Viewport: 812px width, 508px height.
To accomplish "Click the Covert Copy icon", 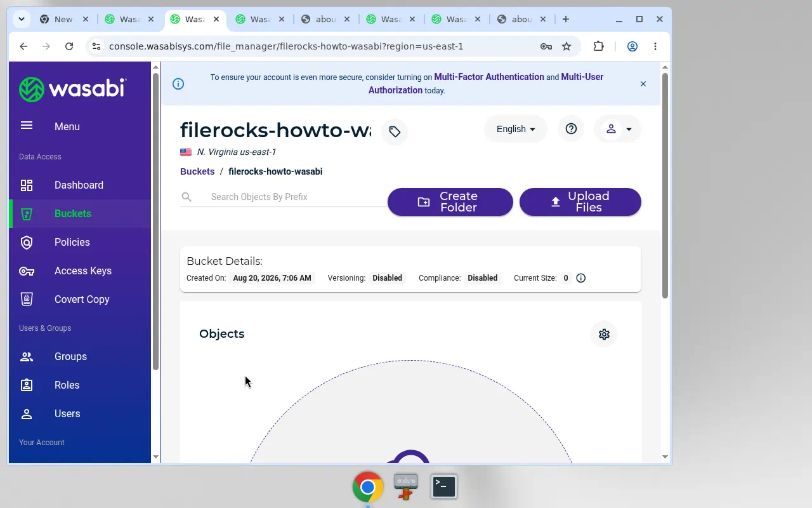I will click(27, 299).
